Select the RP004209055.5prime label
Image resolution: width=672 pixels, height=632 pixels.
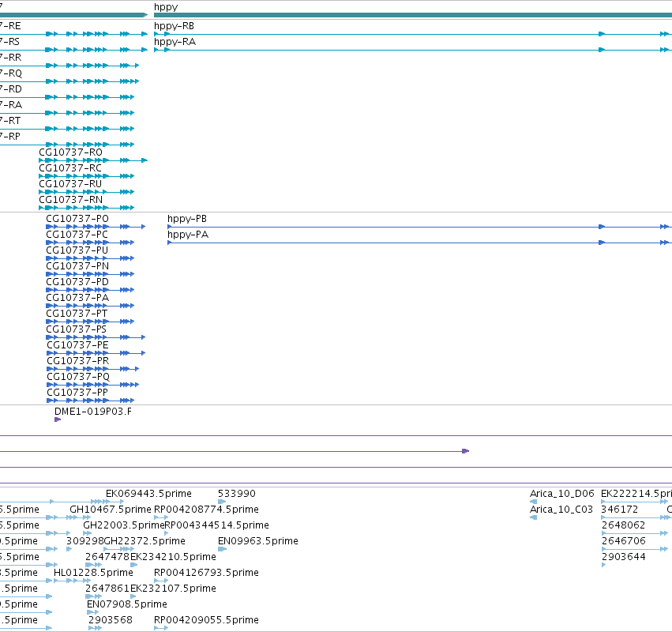tap(206, 621)
